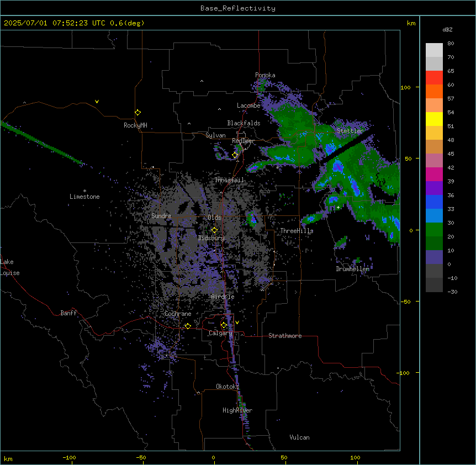
Task: Select the yellow 51-54 dBZ legend band
Action: (434, 119)
